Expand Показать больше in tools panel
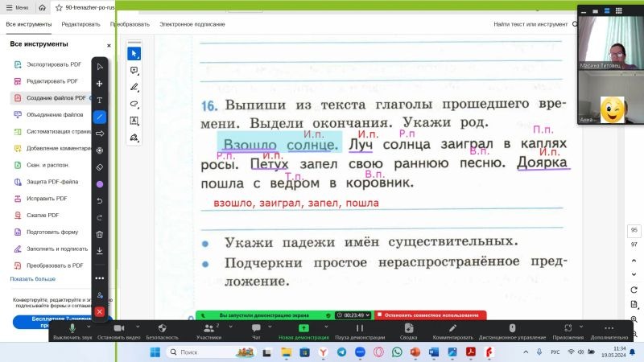The height and width of the screenshot is (362, 644). coord(33,278)
